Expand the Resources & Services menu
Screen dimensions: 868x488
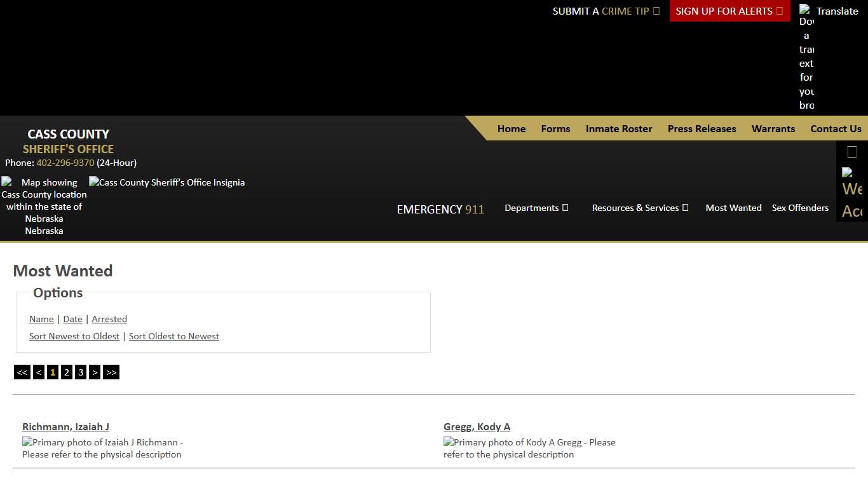[640, 208]
